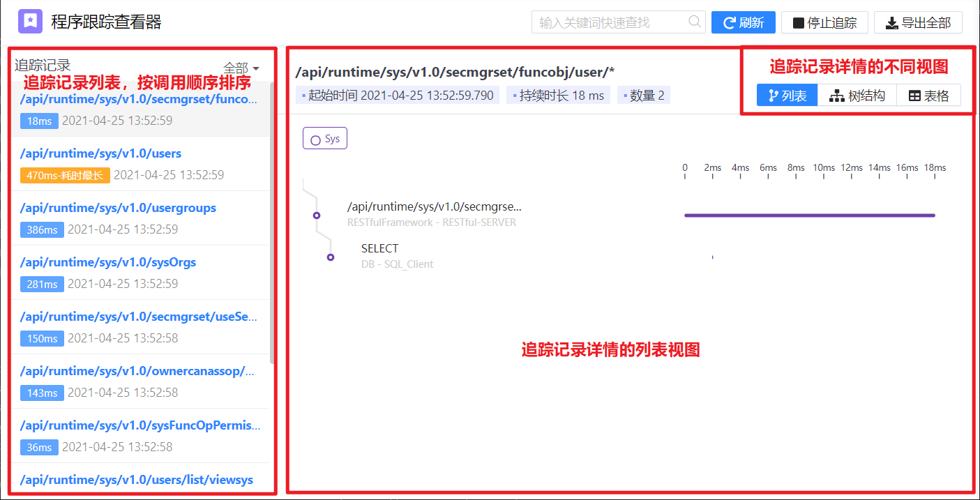Click the 停止追踪 button
The image size is (980, 500).
tap(824, 22)
